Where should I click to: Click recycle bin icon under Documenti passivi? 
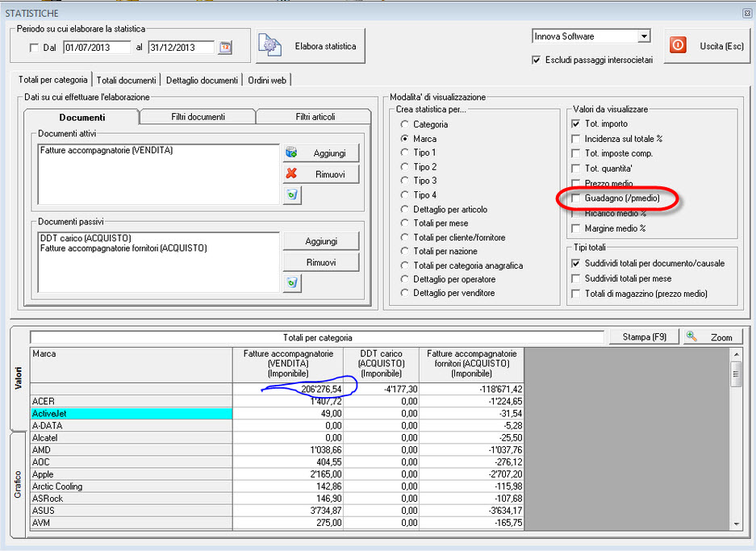(x=292, y=282)
